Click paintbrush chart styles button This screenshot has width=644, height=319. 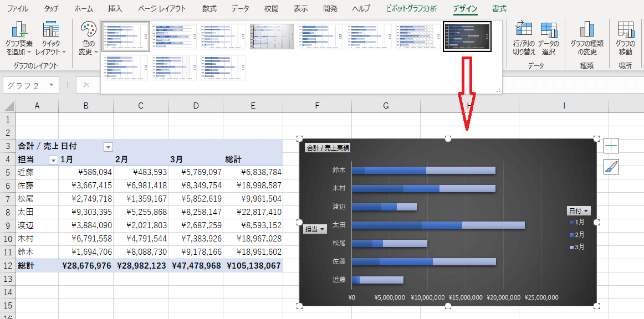(x=611, y=167)
